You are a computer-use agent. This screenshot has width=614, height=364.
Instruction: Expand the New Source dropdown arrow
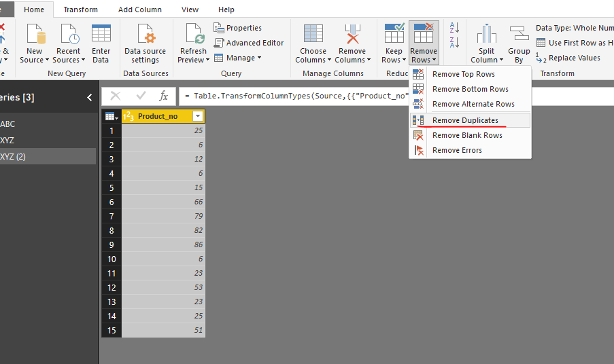click(47, 60)
